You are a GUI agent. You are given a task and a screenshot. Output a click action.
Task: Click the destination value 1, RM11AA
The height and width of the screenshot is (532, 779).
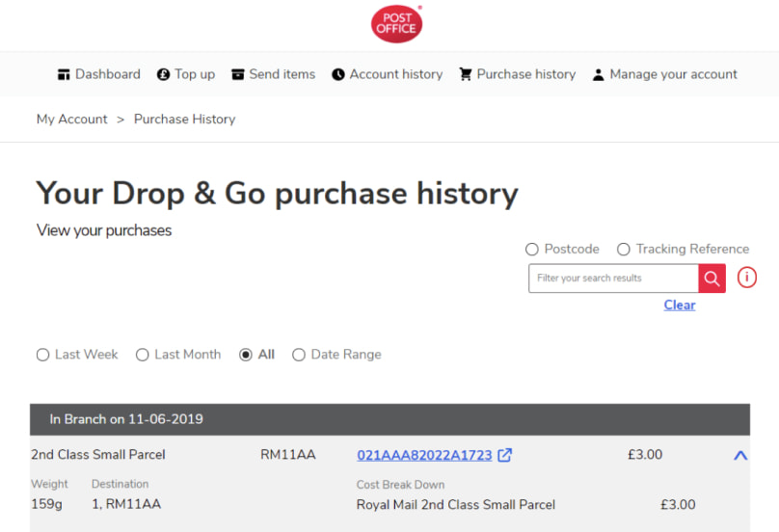(x=126, y=504)
